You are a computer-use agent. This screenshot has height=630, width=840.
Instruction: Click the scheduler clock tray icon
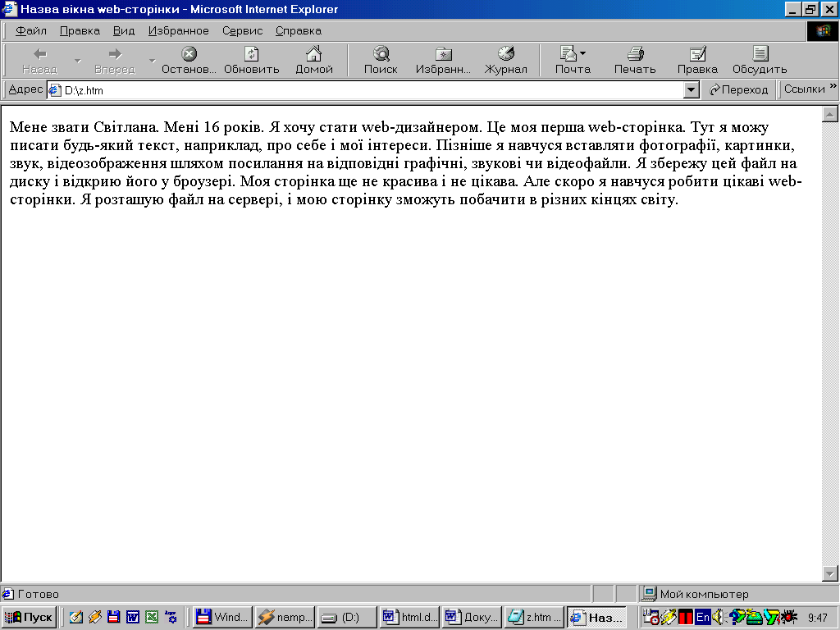pyautogui.click(x=651, y=617)
